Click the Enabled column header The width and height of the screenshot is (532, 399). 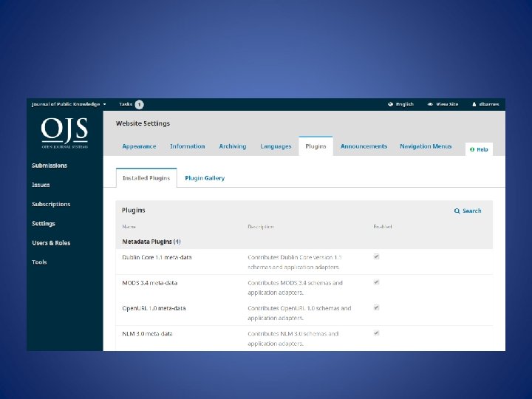383,227
